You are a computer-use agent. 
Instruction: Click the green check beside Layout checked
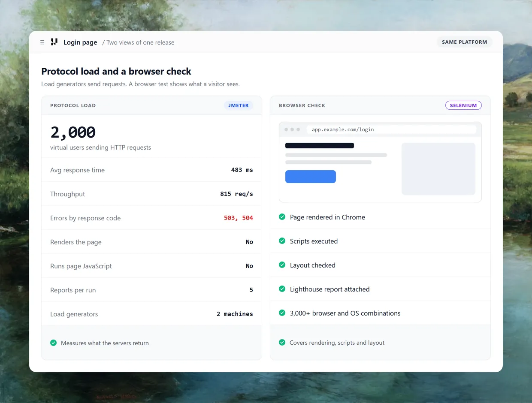tap(282, 265)
